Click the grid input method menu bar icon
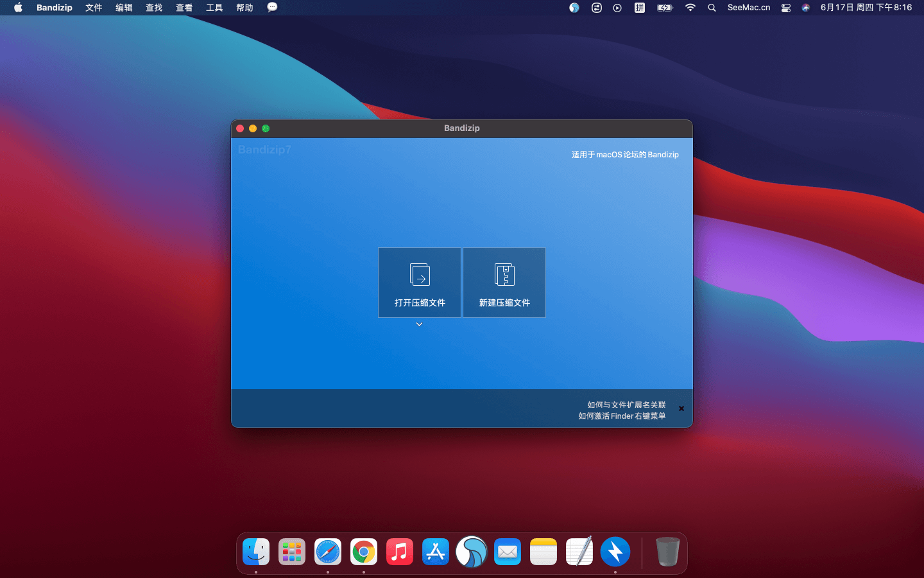Screen dimensions: 924x578 click(640, 8)
